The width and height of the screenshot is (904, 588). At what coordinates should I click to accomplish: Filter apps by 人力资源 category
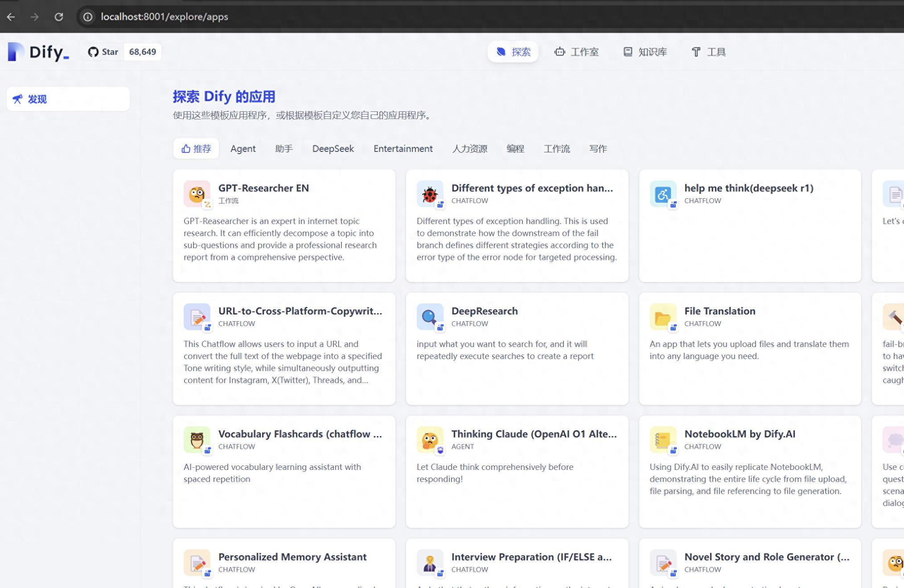tap(470, 149)
